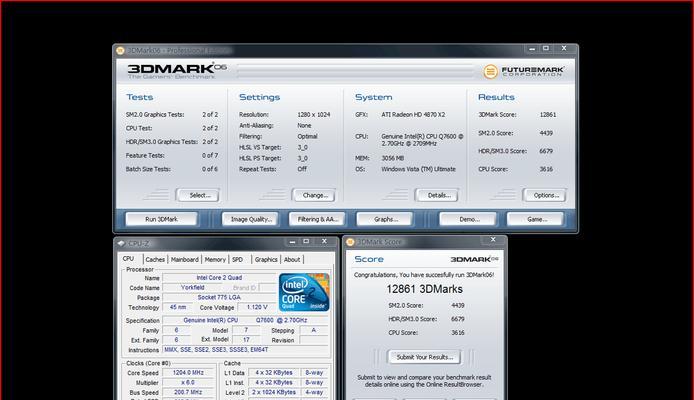Click the Intel Core 2 Quad badge

point(304,292)
